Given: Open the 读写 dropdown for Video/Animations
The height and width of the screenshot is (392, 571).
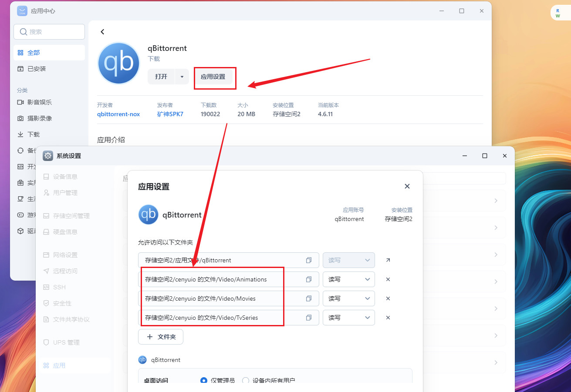Looking at the screenshot, I should click(348, 279).
